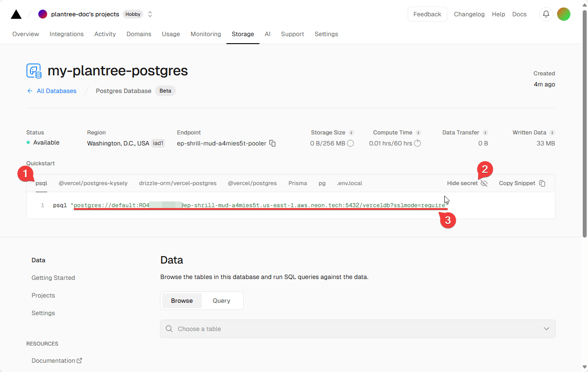Click the Postgres database icon beside title
Viewport: 588px width, 372px height.
pos(34,71)
